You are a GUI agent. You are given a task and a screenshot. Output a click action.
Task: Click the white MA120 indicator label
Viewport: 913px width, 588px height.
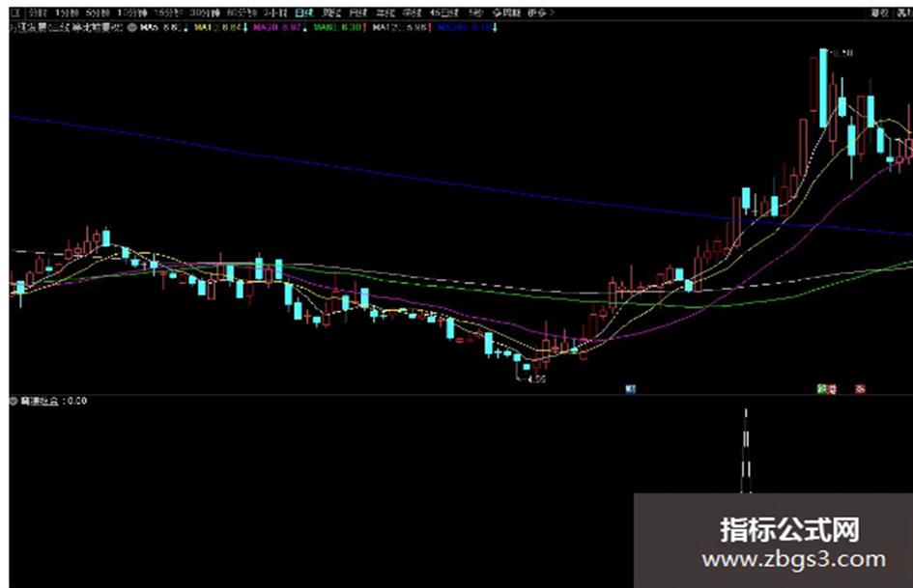[402, 27]
